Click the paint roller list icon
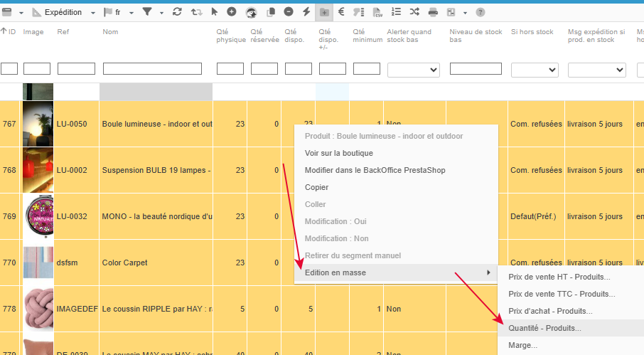Image resolution: width=644 pixels, height=355 pixels. point(359,12)
